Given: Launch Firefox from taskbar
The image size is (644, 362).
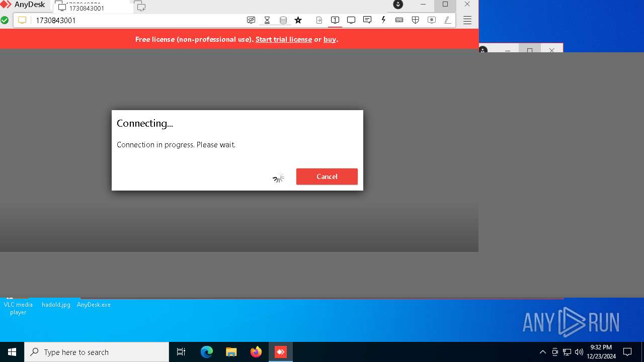Looking at the screenshot, I should pyautogui.click(x=256, y=352).
